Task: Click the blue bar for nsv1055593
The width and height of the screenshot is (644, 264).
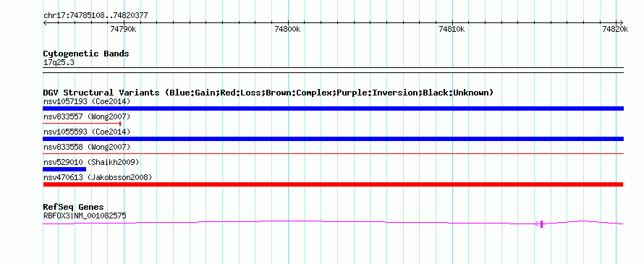Action: click(x=333, y=139)
